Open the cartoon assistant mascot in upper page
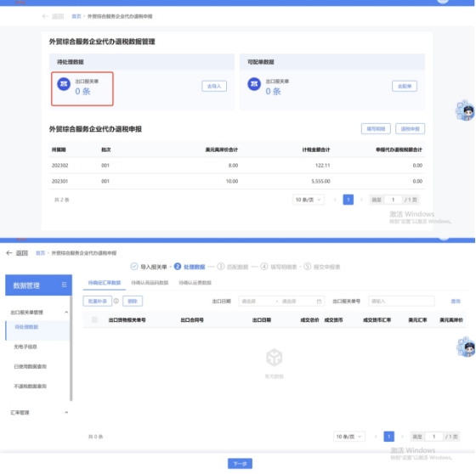 (466, 110)
